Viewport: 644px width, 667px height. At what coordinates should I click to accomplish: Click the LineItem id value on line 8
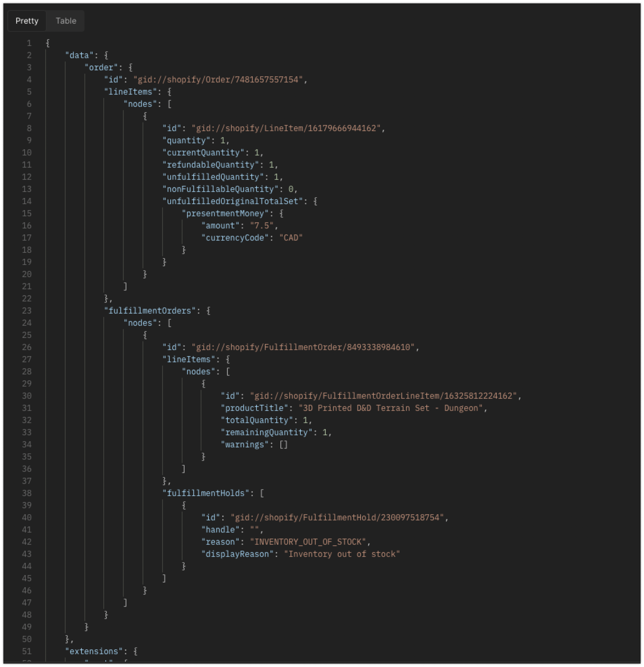(x=288, y=128)
